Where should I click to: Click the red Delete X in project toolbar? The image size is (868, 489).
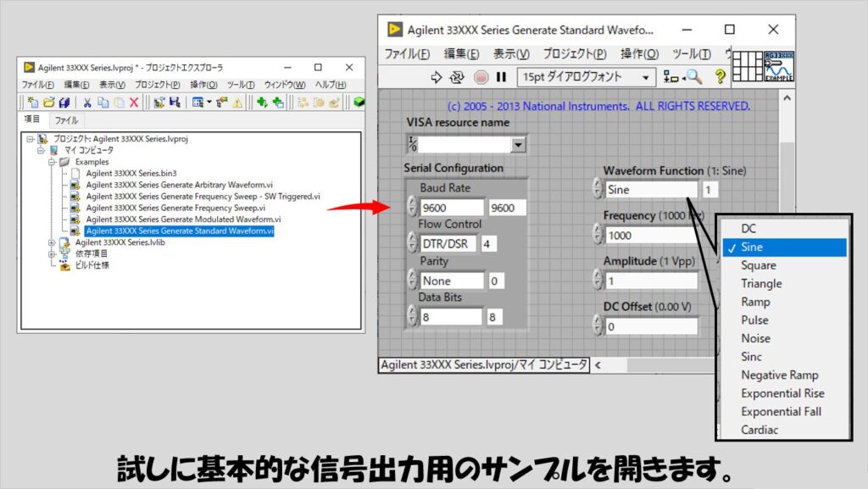132,103
